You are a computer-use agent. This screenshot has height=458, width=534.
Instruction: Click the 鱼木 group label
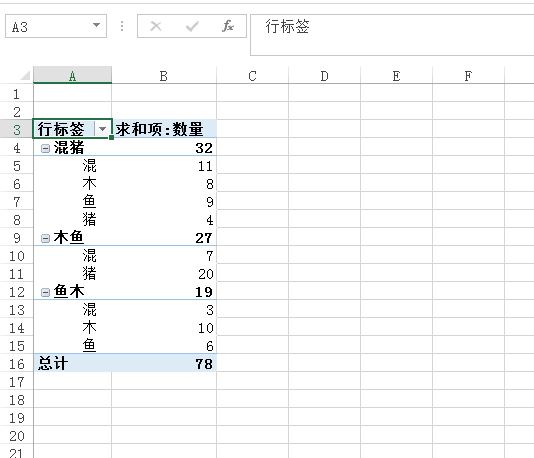point(69,292)
